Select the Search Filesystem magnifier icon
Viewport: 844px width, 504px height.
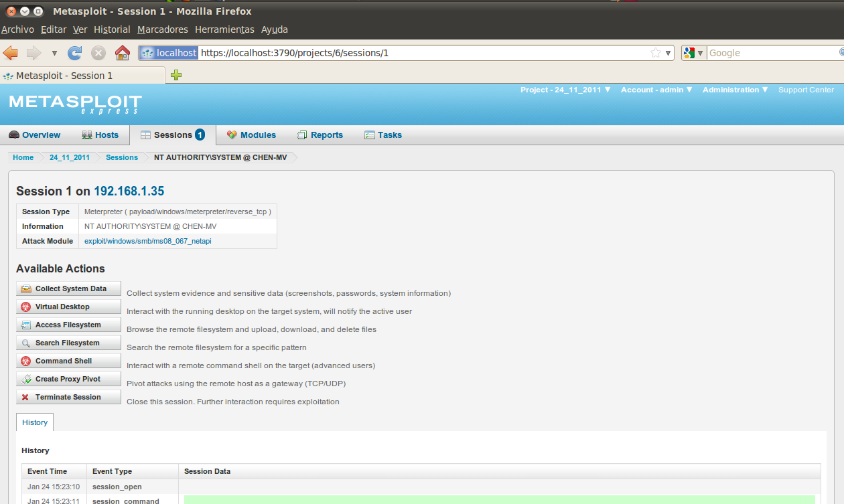point(25,342)
